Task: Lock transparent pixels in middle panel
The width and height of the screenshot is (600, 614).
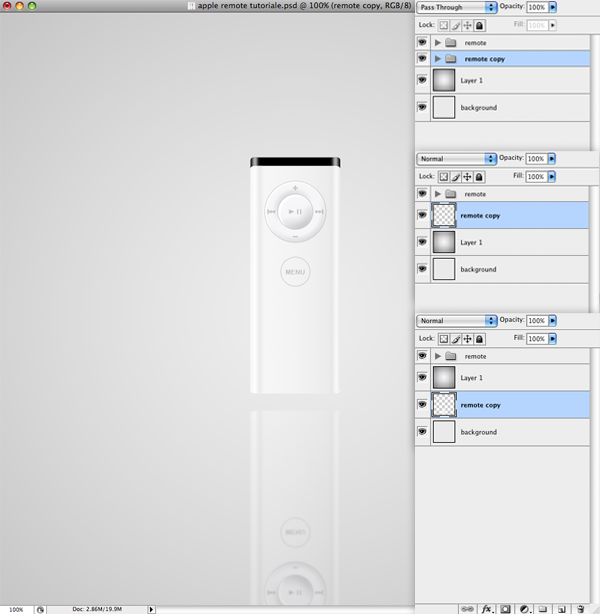Action: pos(443,177)
